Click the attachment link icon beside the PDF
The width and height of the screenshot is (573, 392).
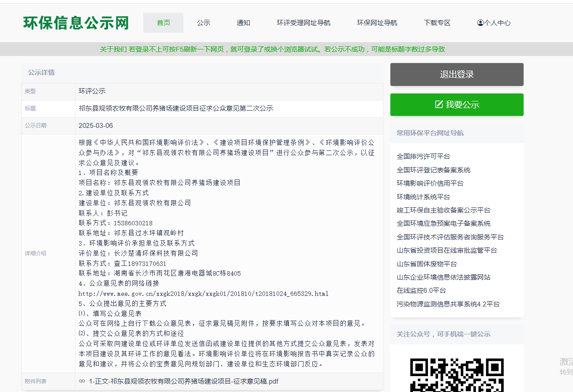pos(82,381)
